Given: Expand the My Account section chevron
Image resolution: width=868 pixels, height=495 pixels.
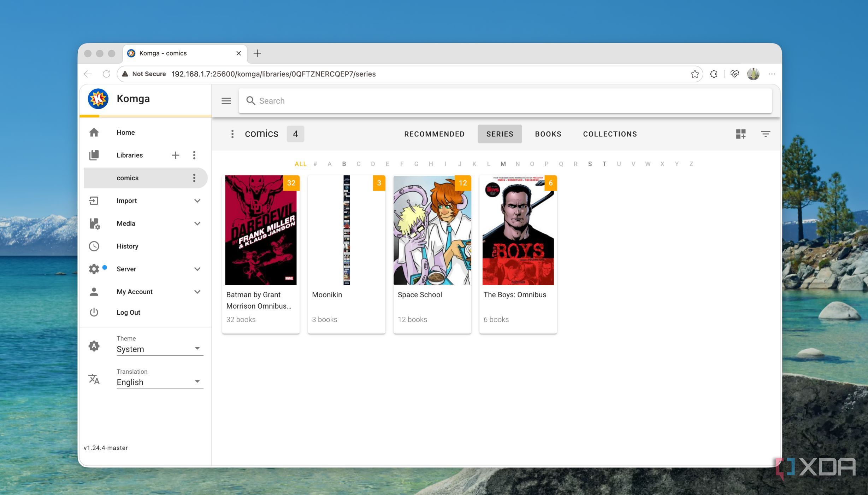Looking at the screenshot, I should tap(197, 292).
